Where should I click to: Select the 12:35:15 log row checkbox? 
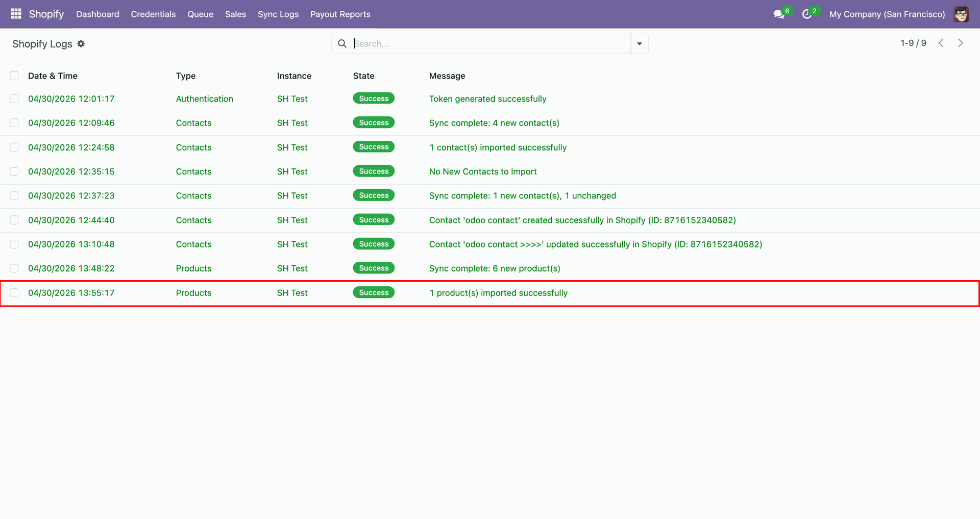(14, 171)
